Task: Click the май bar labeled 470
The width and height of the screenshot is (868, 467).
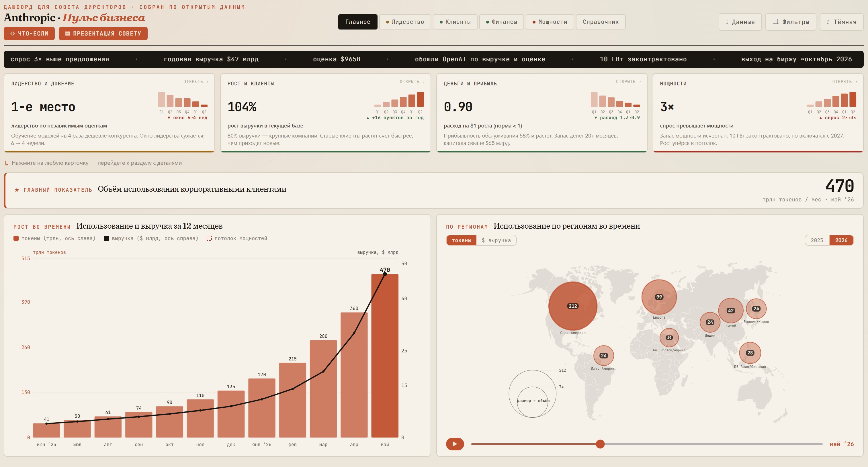Action: [x=384, y=356]
